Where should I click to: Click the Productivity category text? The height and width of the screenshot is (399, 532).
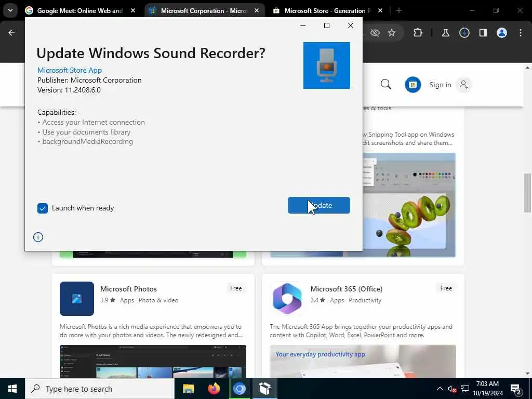[x=365, y=300]
